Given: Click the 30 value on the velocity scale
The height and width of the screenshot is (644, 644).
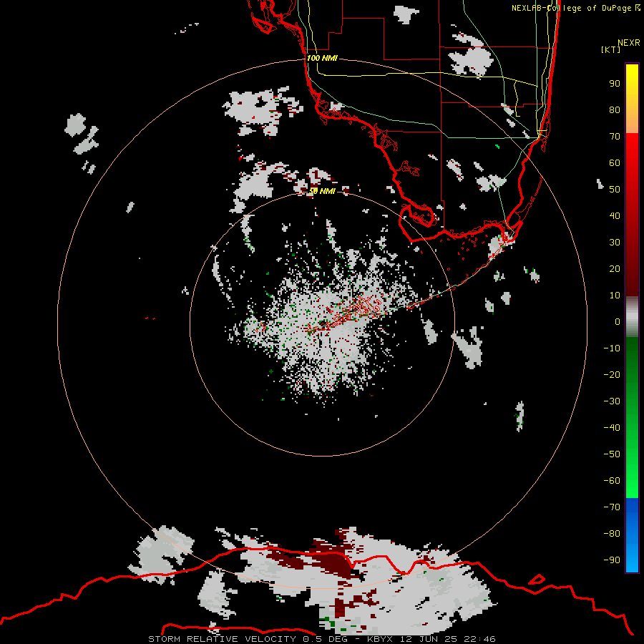Looking at the screenshot, I should point(615,243).
